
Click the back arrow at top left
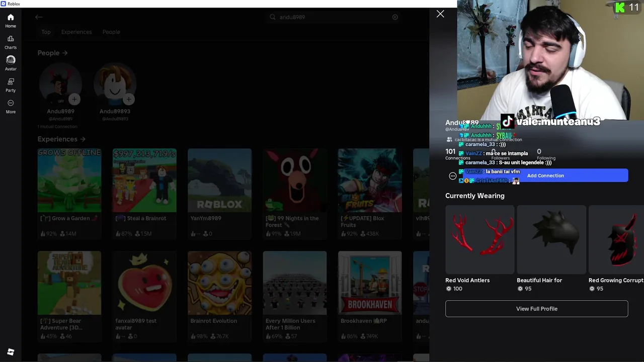pos(39,17)
